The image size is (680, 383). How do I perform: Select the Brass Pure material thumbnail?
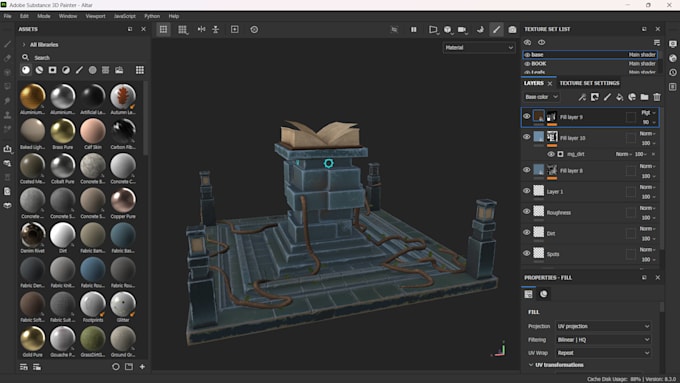(x=63, y=131)
